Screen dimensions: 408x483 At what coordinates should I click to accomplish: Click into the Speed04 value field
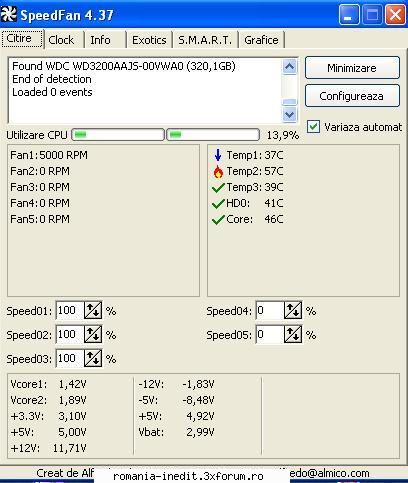pos(270,311)
